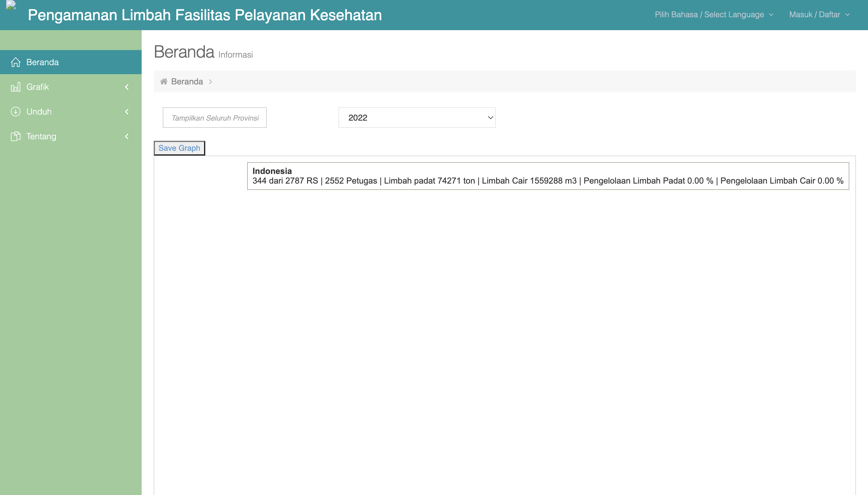Select Unduh in the sidebar menu
The width and height of the screenshot is (868, 495).
[x=71, y=112]
